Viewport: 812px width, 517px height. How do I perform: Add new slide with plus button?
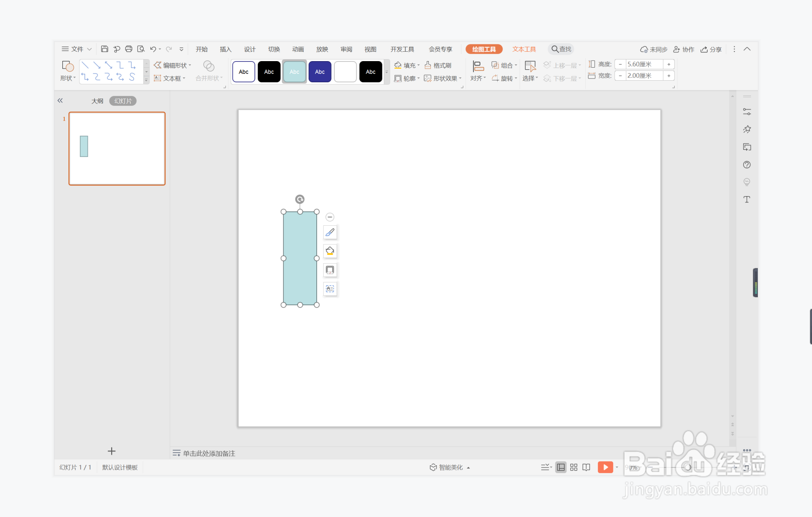(x=112, y=451)
